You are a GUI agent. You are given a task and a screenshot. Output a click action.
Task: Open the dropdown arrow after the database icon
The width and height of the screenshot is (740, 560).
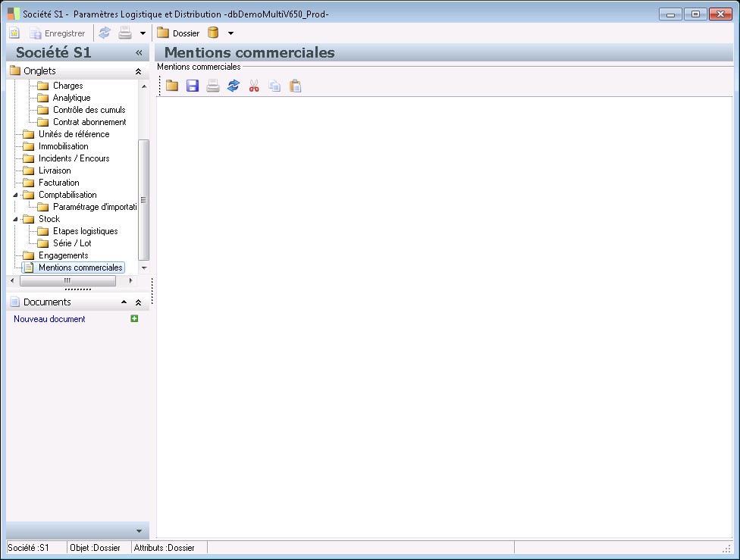point(230,33)
